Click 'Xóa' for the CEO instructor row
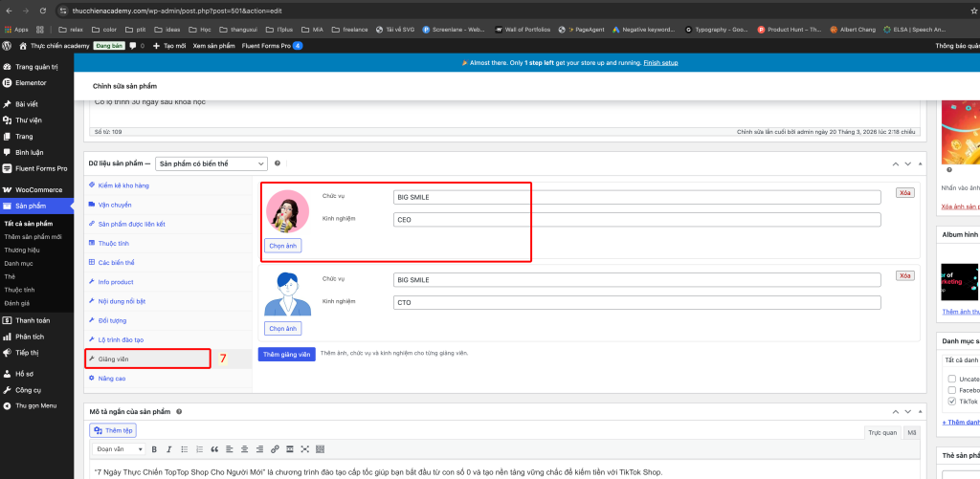 coord(904,193)
